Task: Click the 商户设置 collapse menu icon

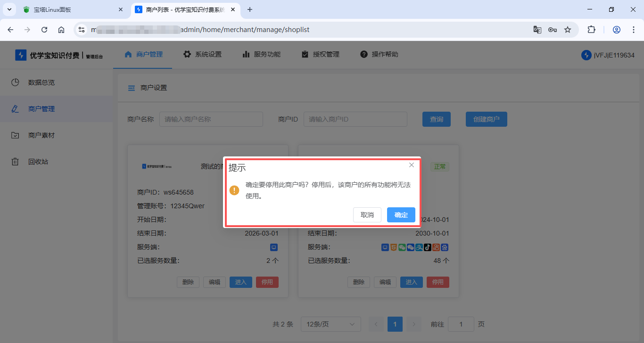Action: (132, 88)
